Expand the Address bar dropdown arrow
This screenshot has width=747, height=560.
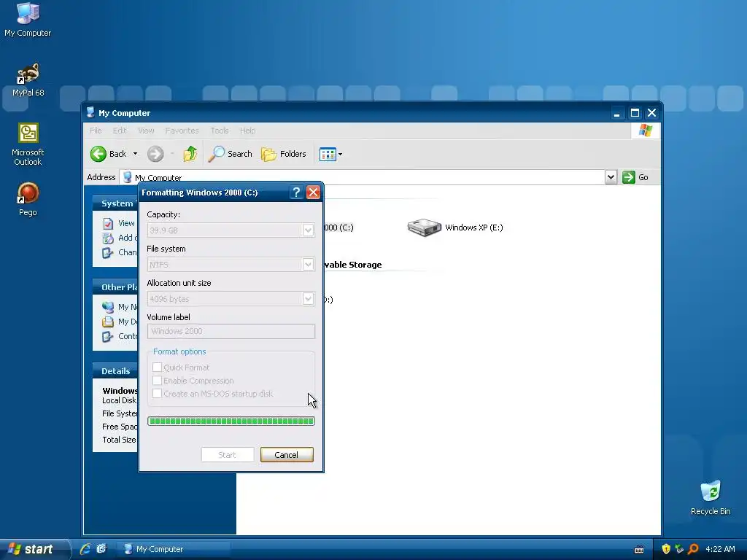point(611,177)
